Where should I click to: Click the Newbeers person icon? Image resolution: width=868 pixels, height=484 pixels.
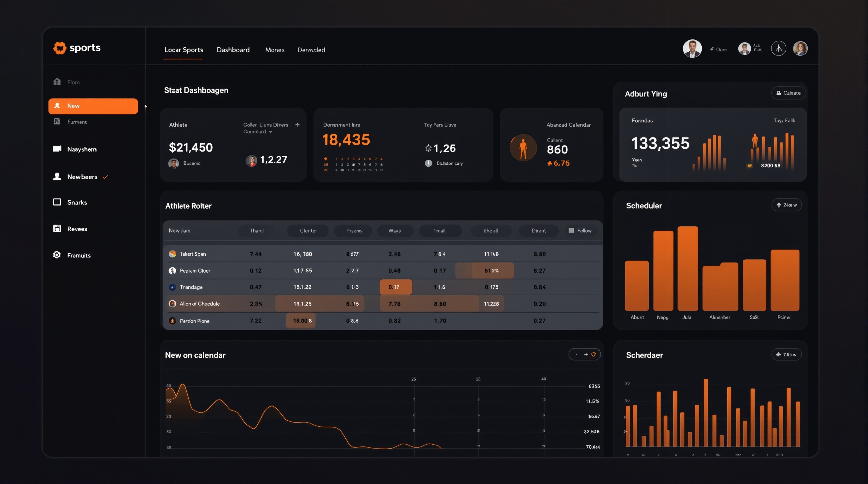(57, 176)
